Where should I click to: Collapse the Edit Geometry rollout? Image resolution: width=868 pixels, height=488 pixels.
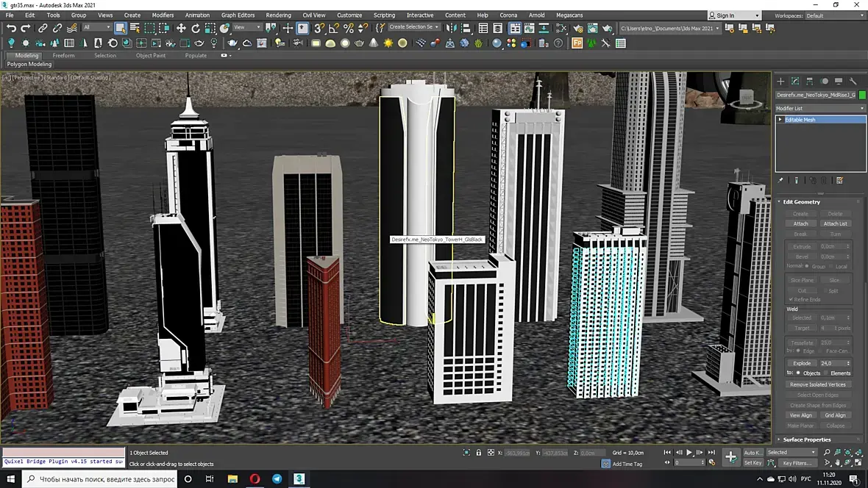(x=801, y=201)
